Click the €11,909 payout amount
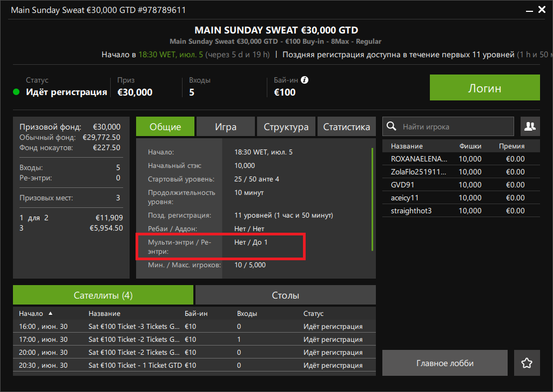553x392 pixels. coord(109,218)
